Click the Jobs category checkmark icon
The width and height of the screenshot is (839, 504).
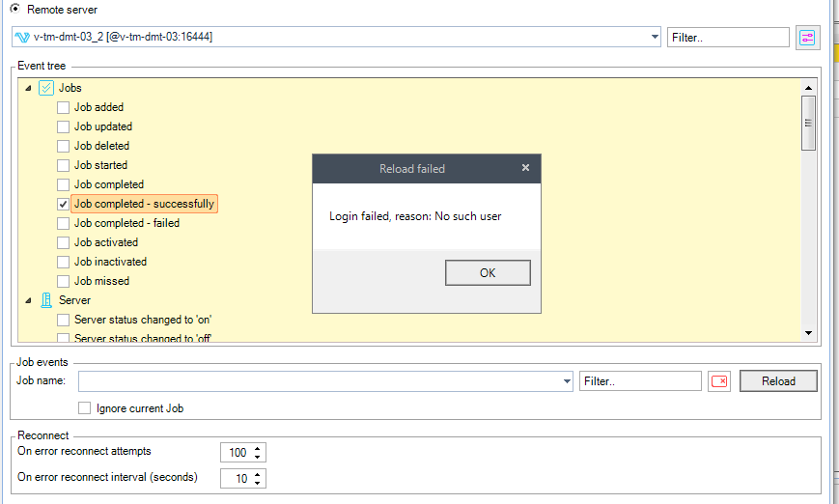(46, 88)
